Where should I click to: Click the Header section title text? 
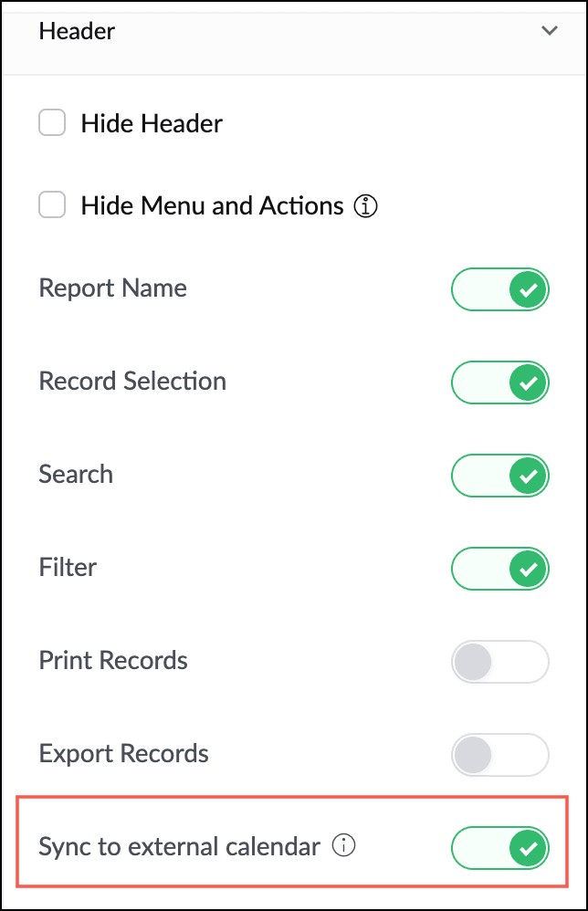[x=77, y=31]
